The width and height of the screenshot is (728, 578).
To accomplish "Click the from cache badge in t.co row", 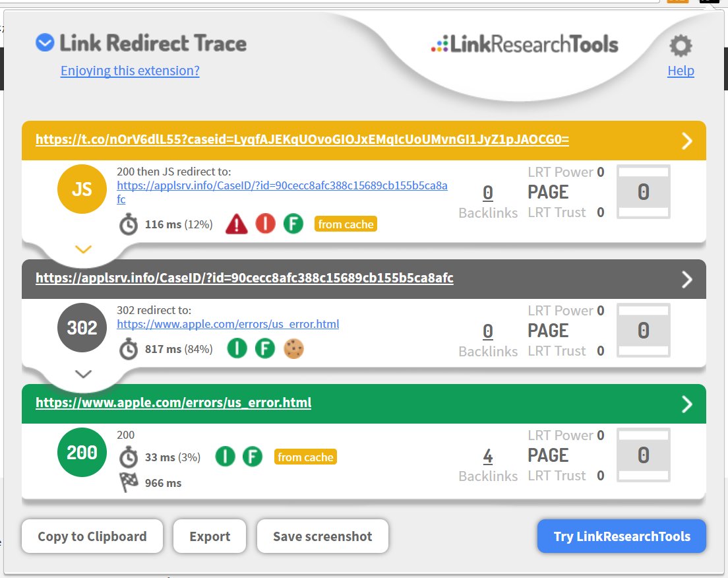I will 346,224.
